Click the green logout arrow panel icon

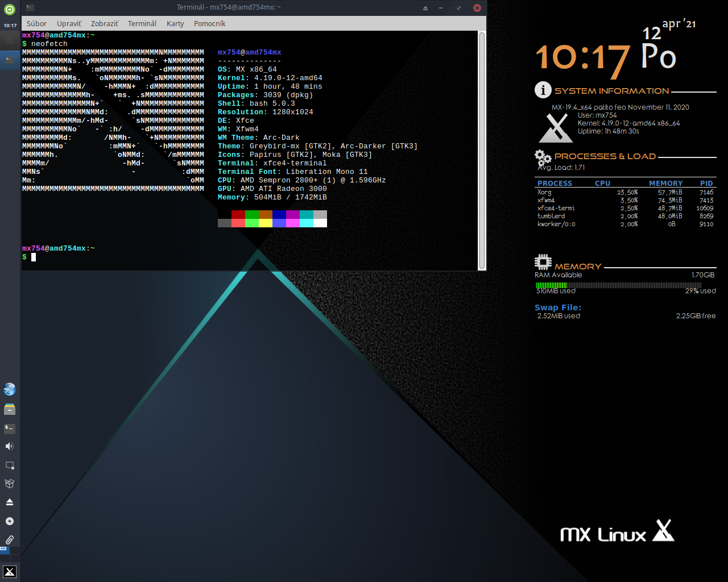point(10,9)
